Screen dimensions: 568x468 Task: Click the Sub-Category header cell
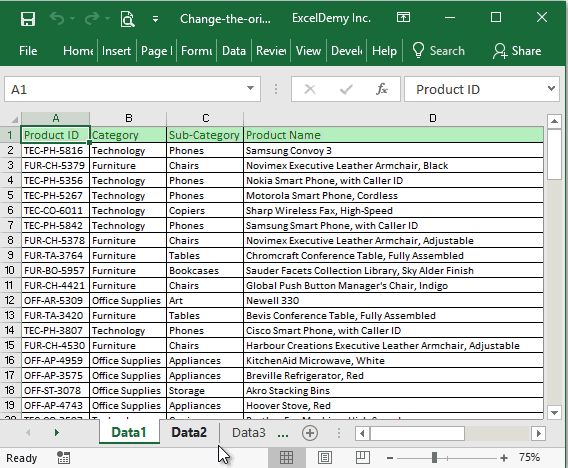coord(205,135)
